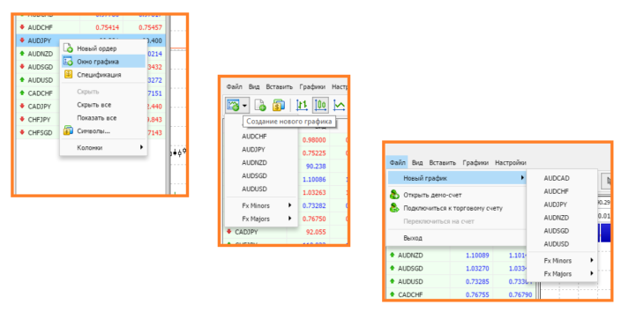Click the bid value 0.75414

(108, 27)
